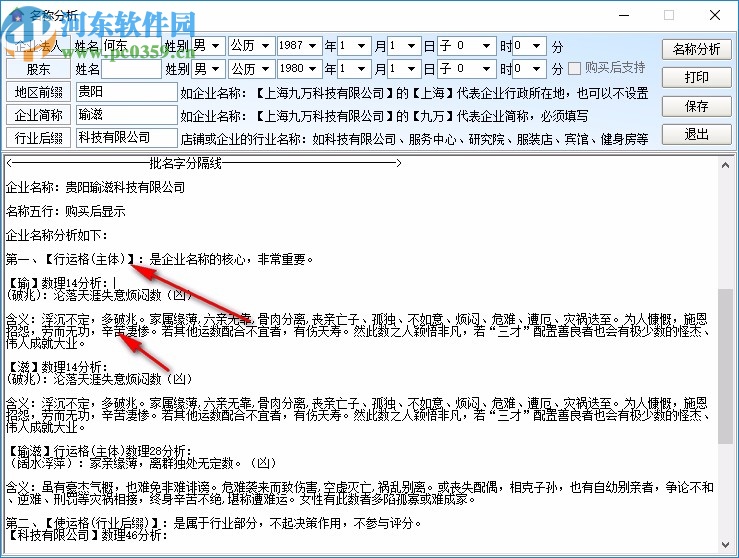
Task: Minimize the 名称分析 window
Action: [624, 16]
